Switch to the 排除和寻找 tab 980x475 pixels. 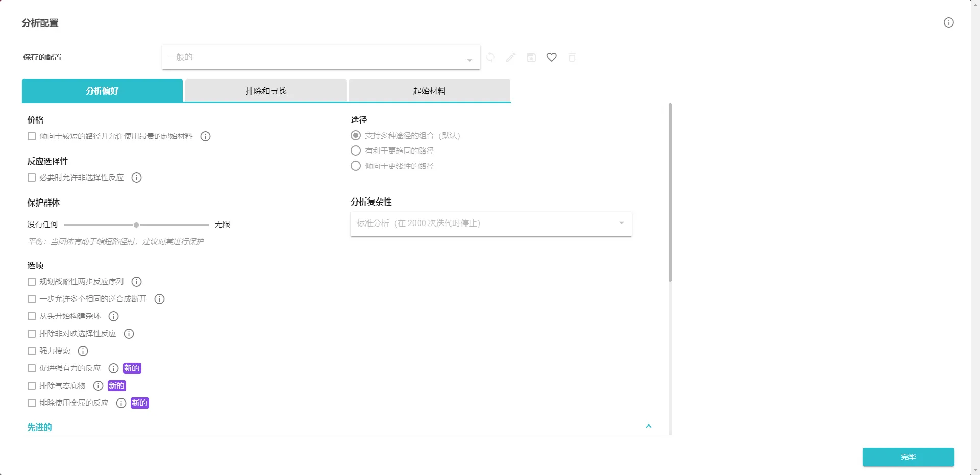click(x=265, y=91)
